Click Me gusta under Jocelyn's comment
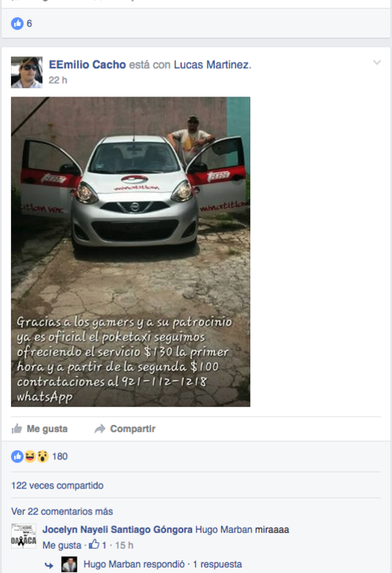This screenshot has width=392, height=573. pyautogui.click(x=62, y=546)
